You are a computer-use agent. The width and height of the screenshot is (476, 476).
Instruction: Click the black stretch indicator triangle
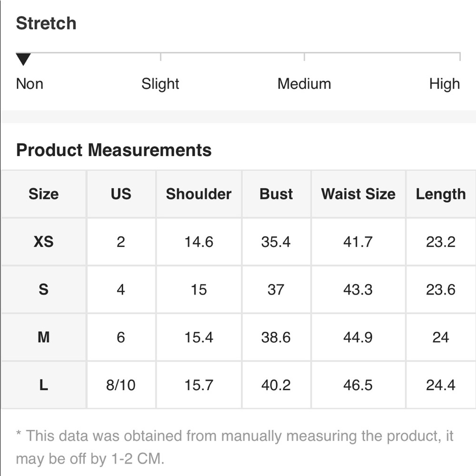click(x=23, y=59)
